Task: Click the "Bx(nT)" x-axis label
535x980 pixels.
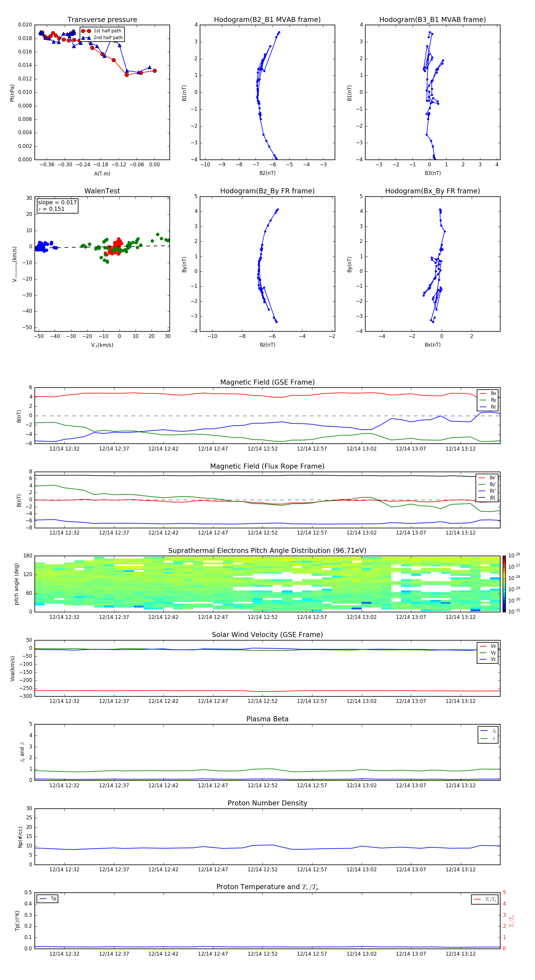Action: click(x=432, y=345)
